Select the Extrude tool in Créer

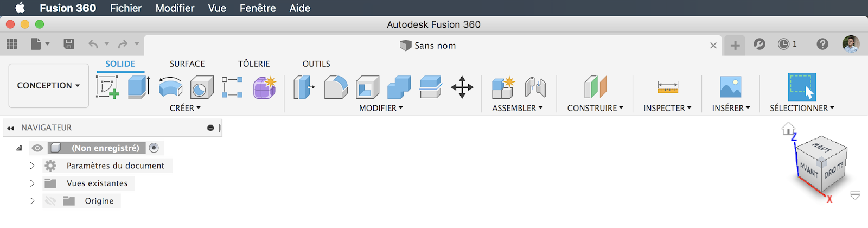[139, 87]
